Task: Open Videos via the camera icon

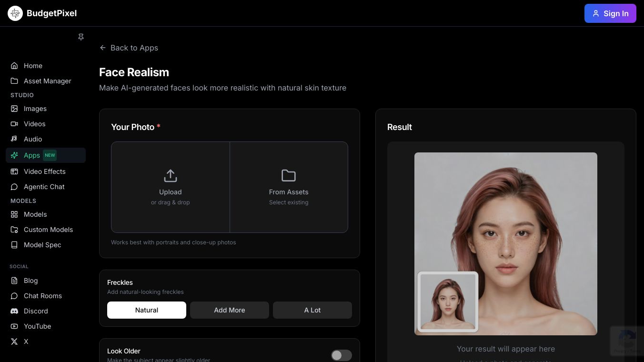Action: (x=15, y=124)
